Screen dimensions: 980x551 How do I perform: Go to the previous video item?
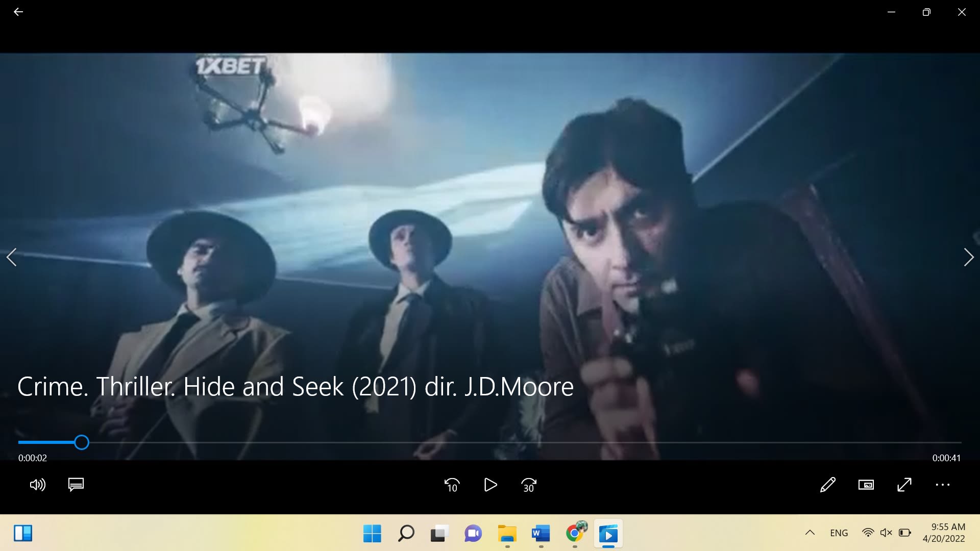pyautogui.click(x=12, y=257)
